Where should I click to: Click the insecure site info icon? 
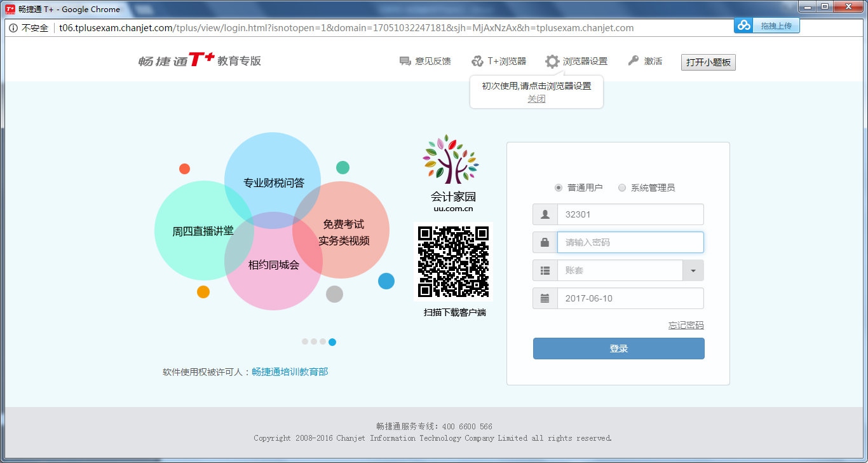[x=13, y=28]
